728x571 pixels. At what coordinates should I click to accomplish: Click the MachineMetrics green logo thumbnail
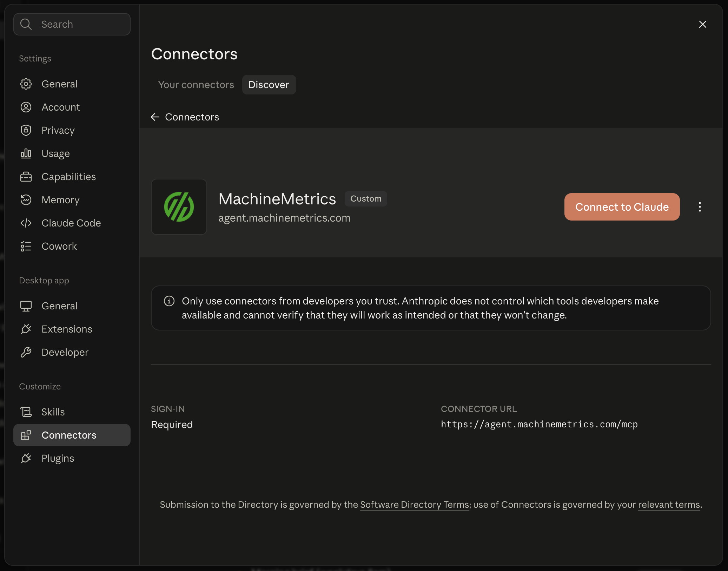pos(179,207)
